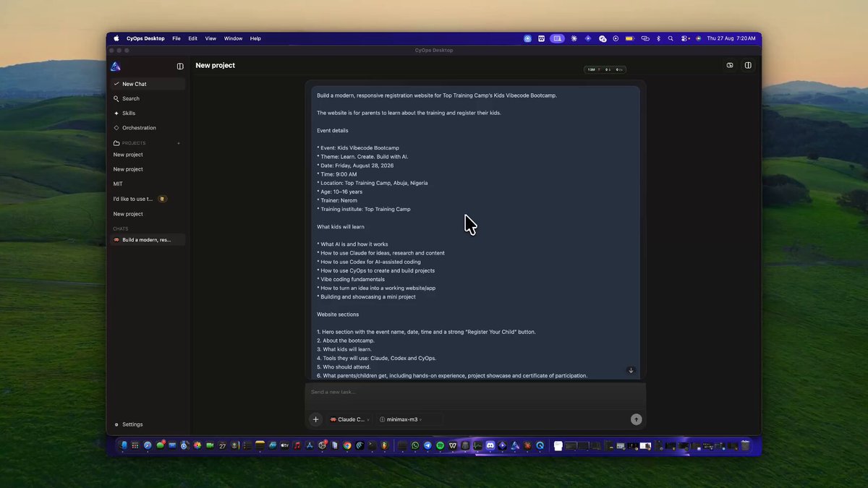Click the CyOps logo in the sidebar
This screenshot has width=868, height=488.
[x=116, y=67]
